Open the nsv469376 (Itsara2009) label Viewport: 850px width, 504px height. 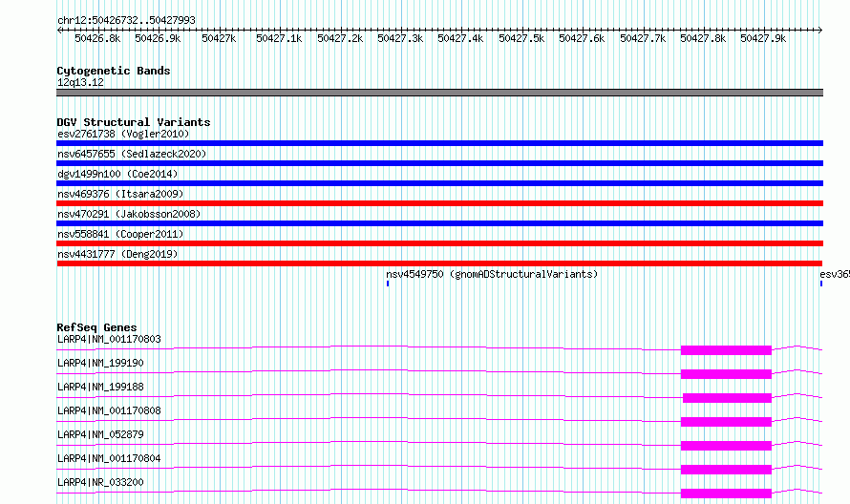point(120,194)
